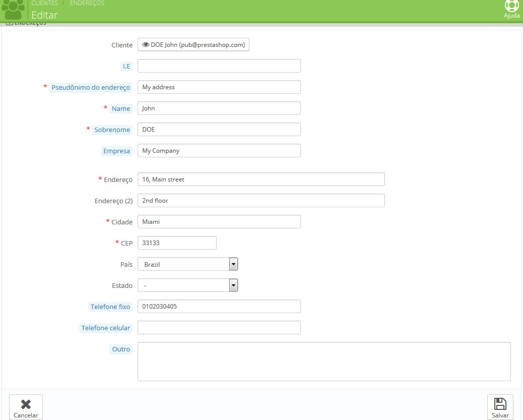The width and height of the screenshot is (523, 420).
Task: Click the Editar page title
Action: 44,15
